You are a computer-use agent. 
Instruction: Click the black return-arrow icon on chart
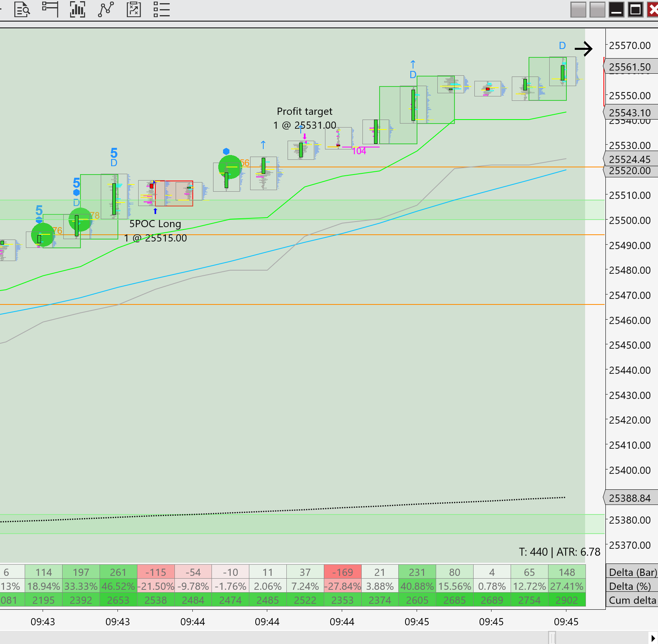point(584,49)
